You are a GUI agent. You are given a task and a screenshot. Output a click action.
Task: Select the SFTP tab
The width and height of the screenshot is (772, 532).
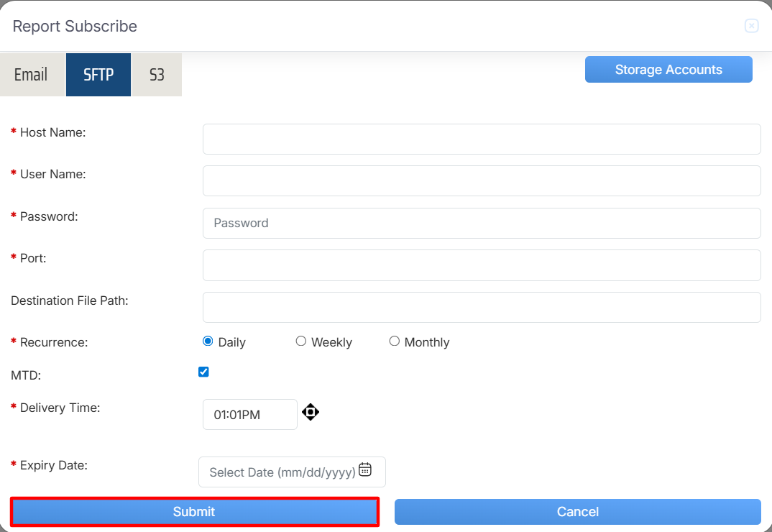coord(98,75)
